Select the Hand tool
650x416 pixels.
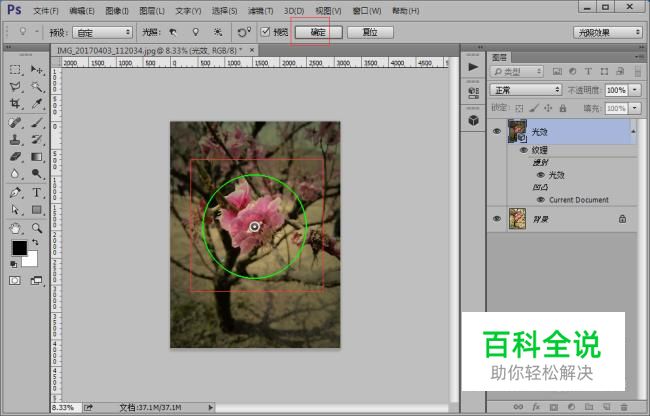15,228
